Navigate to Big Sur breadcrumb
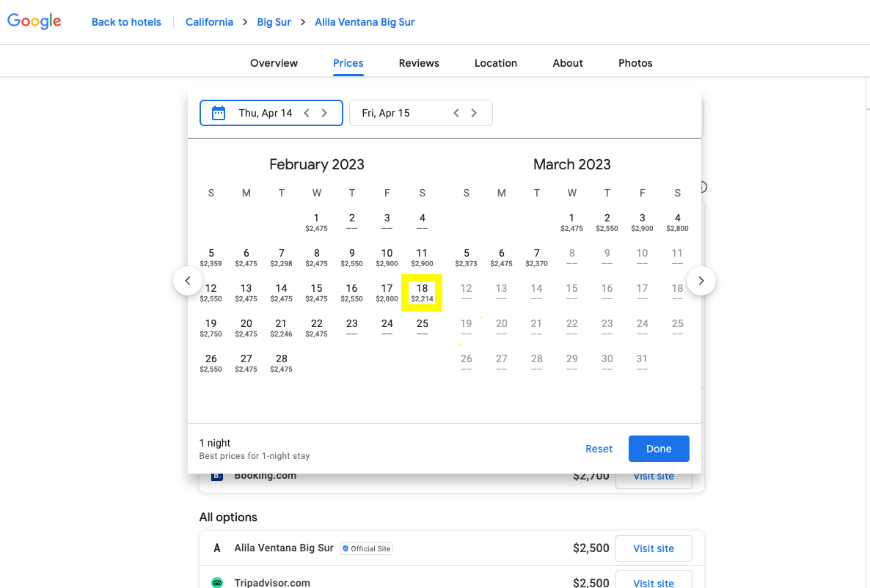 274,22
